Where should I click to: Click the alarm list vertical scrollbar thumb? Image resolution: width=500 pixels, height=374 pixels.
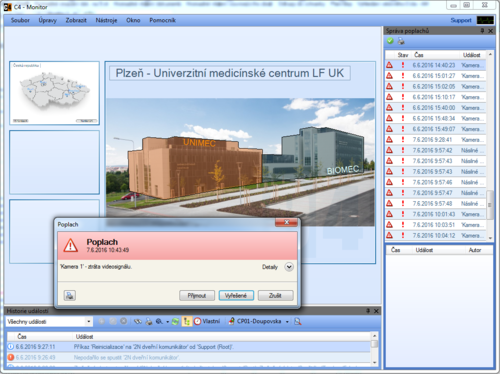[x=490, y=205]
